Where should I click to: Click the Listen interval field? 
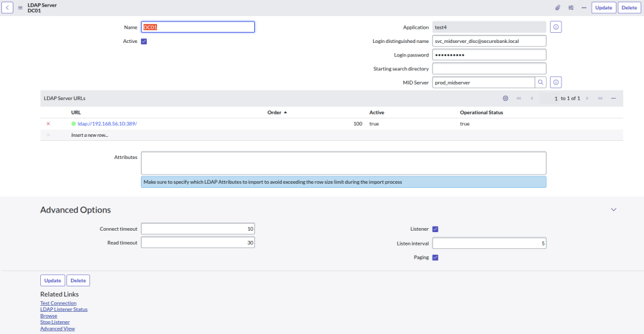[489, 243]
